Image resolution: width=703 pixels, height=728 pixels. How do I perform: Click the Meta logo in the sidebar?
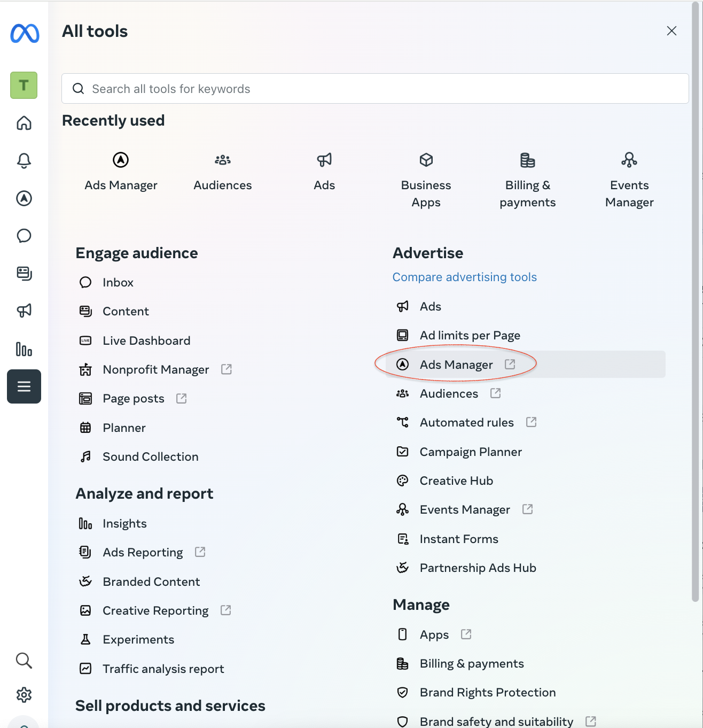click(x=25, y=33)
